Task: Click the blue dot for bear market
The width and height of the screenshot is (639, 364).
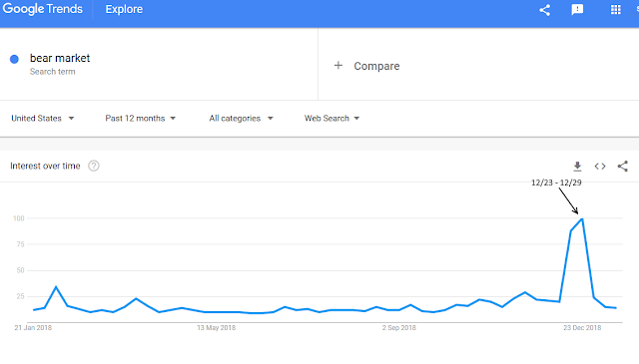Action: point(14,60)
